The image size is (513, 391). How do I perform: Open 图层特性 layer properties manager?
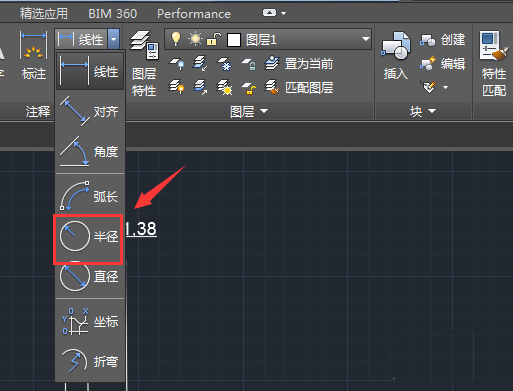[x=144, y=63]
